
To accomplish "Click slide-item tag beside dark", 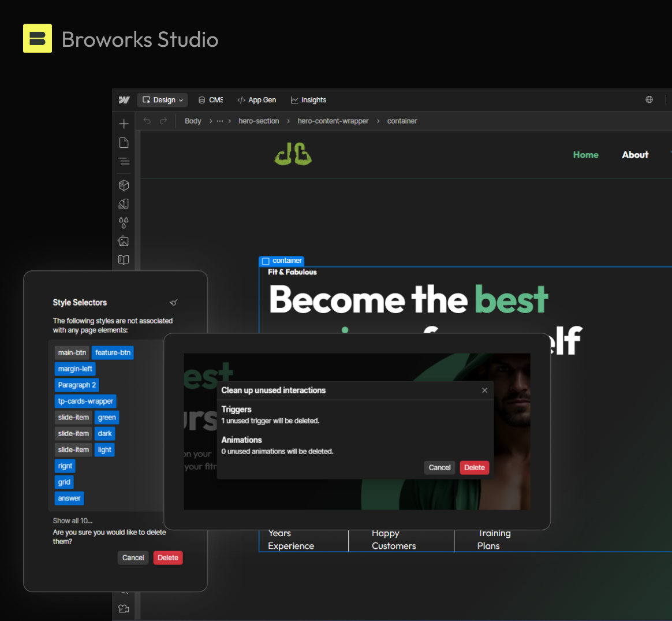I will click(x=73, y=434).
